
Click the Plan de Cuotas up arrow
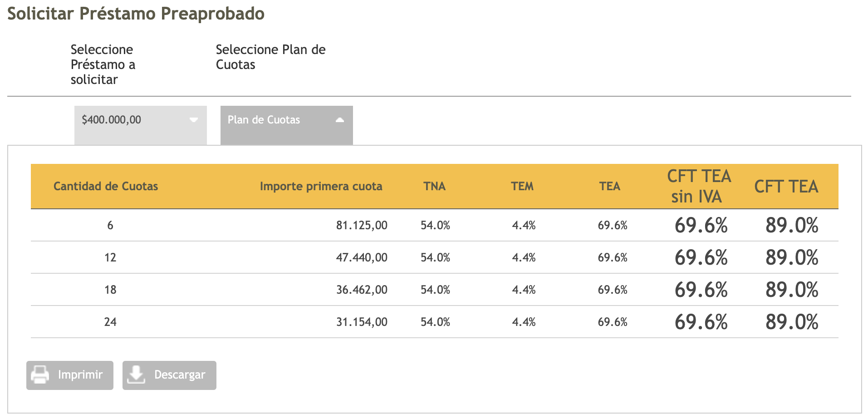click(x=340, y=120)
